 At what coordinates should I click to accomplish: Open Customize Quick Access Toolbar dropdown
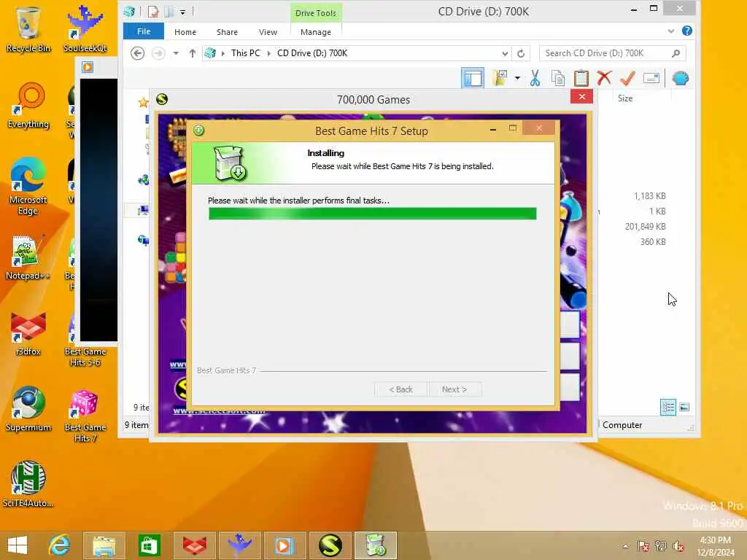182,12
